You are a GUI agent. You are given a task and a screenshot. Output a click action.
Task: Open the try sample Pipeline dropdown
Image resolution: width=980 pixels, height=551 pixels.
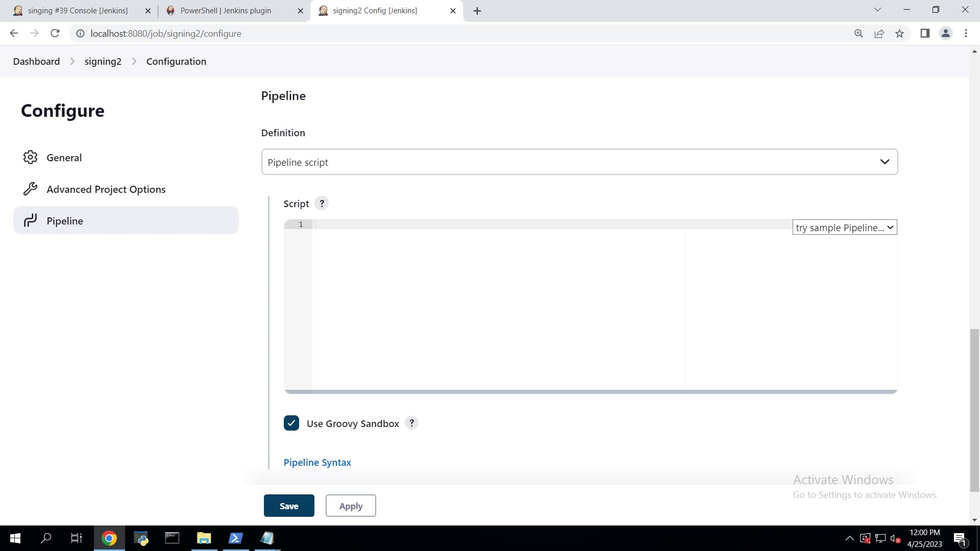(x=844, y=228)
